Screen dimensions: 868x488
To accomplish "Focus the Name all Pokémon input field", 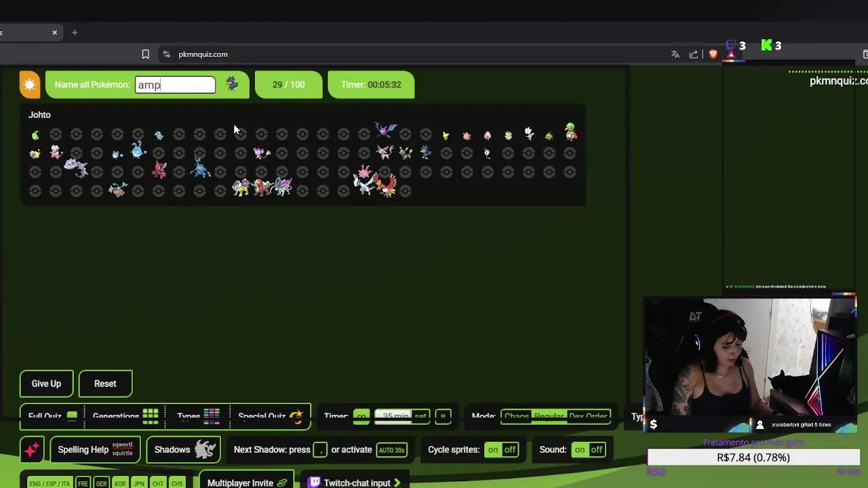I will click(x=175, y=85).
